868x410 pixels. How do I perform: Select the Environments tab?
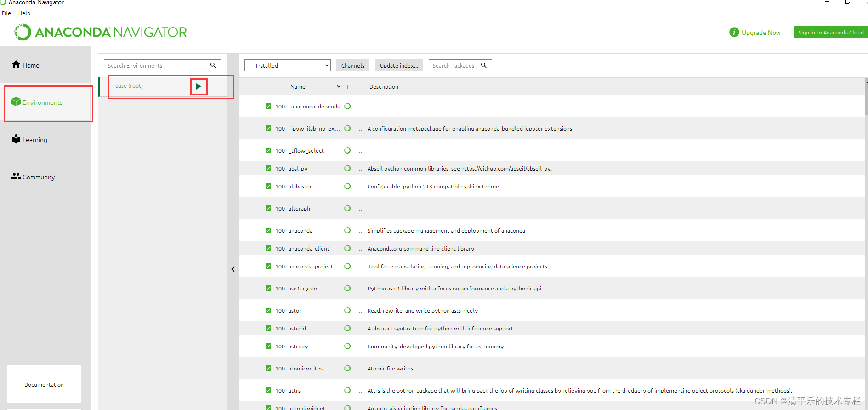click(45, 102)
